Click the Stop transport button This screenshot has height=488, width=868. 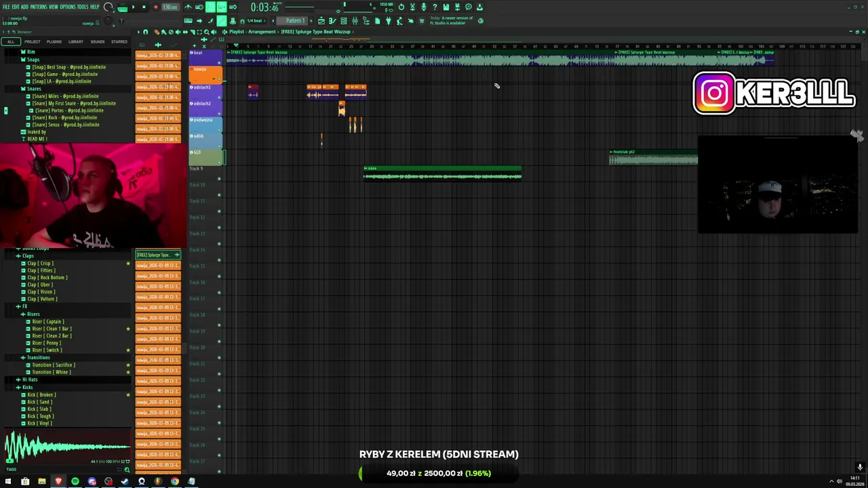(x=144, y=7)
